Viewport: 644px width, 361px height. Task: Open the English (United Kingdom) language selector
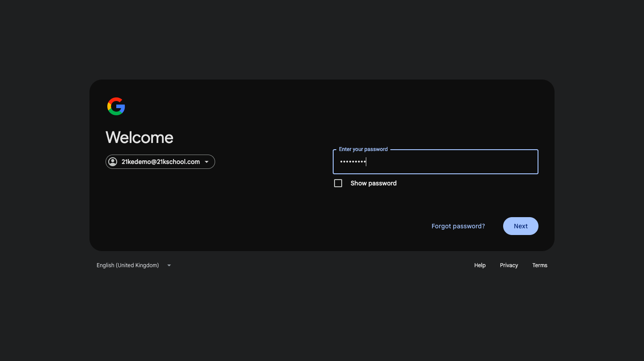click(x=128, y=265)
